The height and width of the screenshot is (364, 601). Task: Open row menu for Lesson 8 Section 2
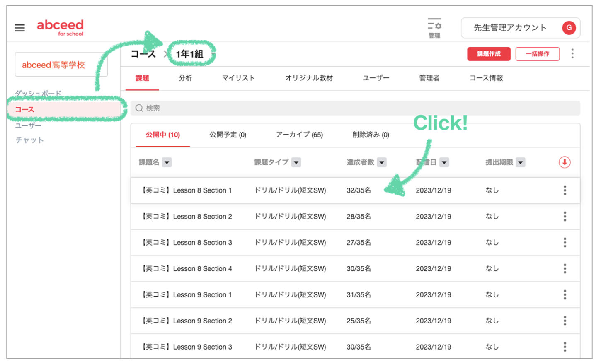565,217
